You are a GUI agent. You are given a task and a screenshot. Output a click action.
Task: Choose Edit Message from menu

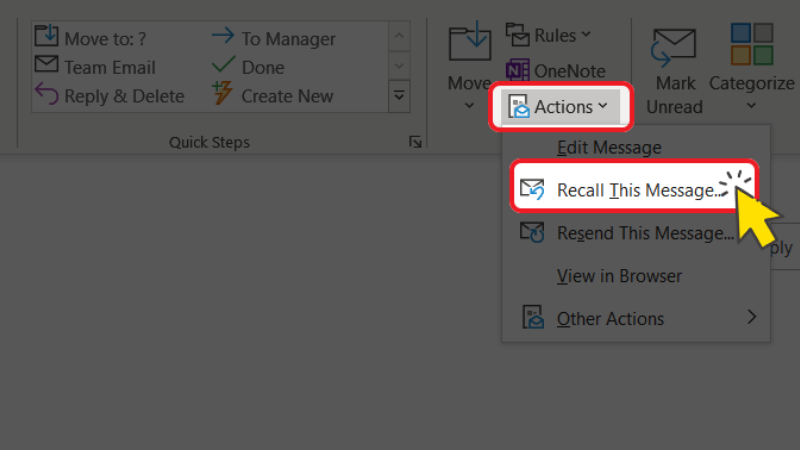609,148
